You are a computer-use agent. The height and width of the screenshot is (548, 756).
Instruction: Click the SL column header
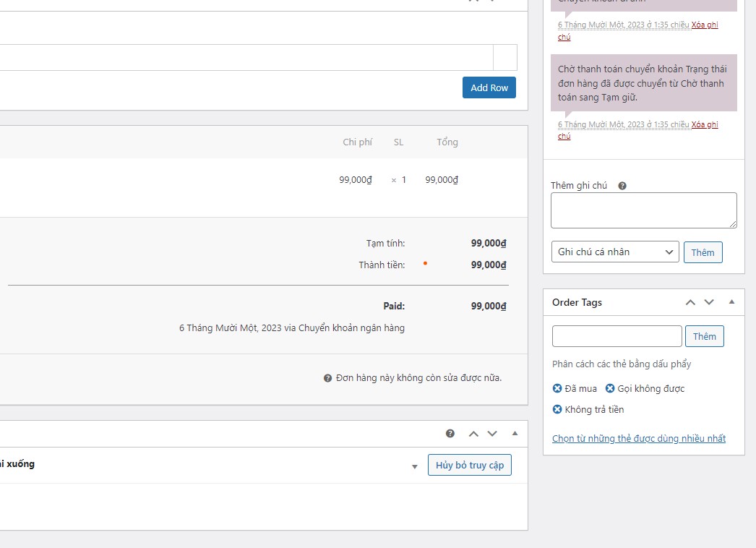tap(398, 142)
